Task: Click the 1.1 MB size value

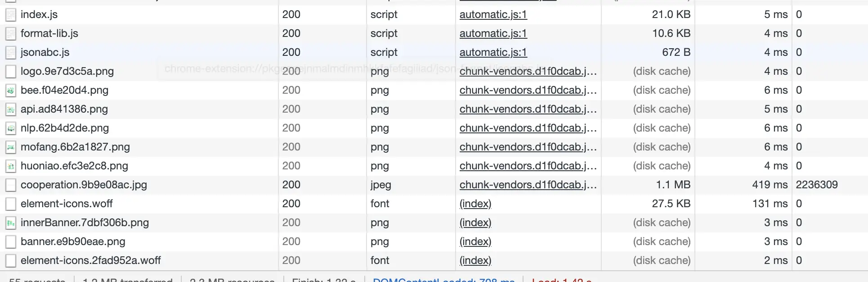Action: click(x=673, y=185)
